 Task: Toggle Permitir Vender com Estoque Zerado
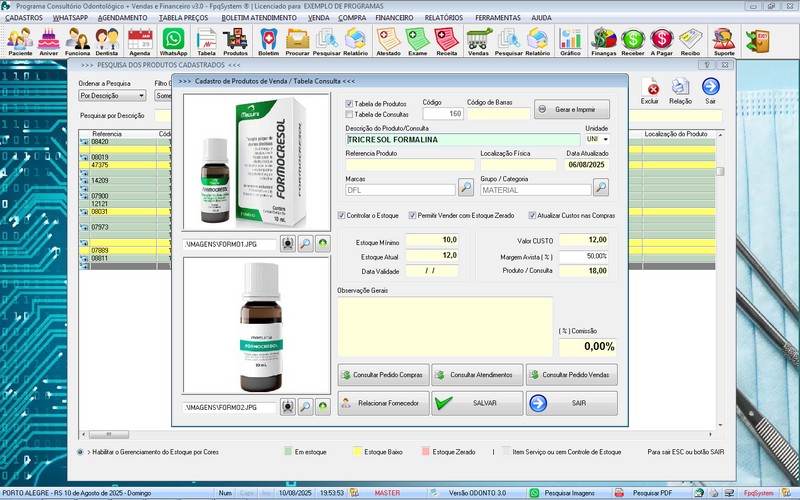point(412,215)
